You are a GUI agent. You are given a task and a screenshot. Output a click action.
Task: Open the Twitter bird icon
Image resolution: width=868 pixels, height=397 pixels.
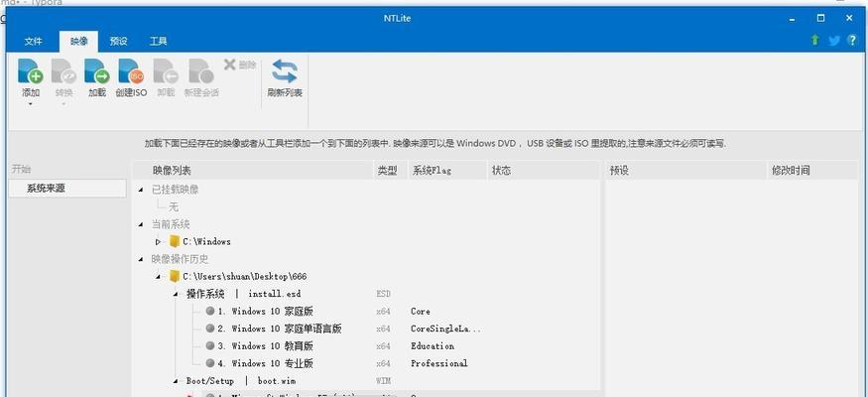pos(833,41)
